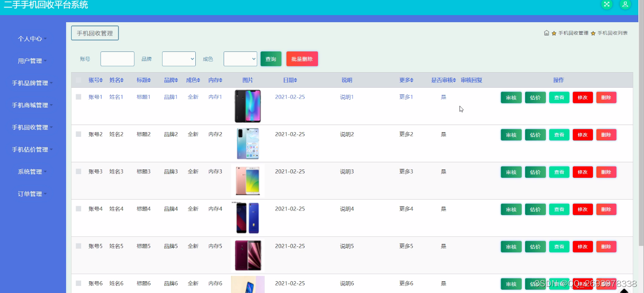Click the phone thumbnail in 账号2 row

pyautogui.click(x=248, y=143)
